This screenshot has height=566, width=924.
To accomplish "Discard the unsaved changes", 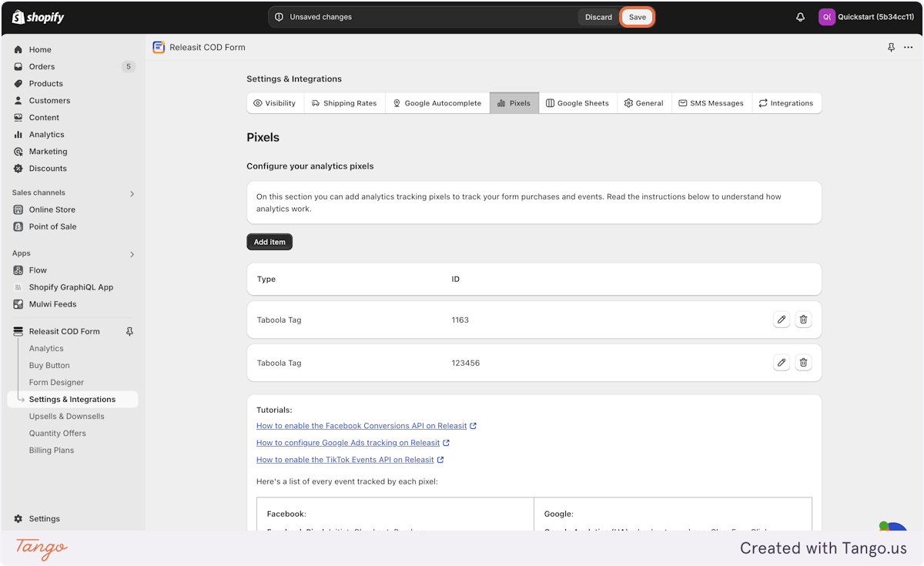I will pyautogui.click(x=598, y=17).
